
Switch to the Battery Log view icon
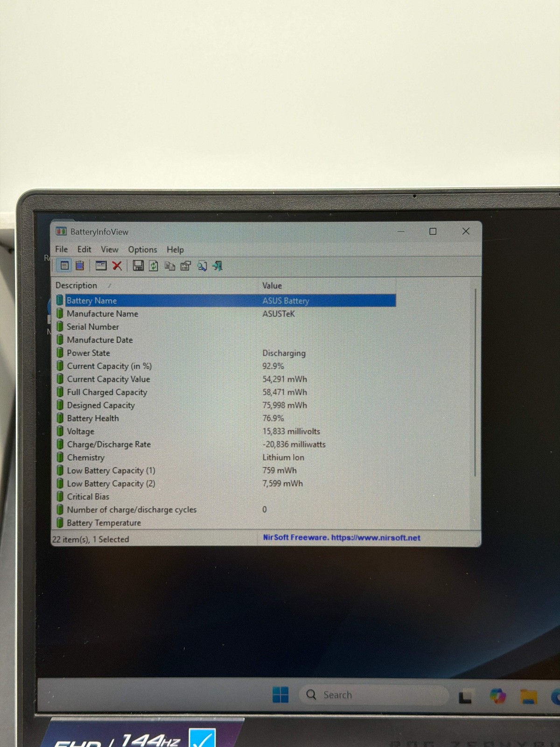[80, 266]
